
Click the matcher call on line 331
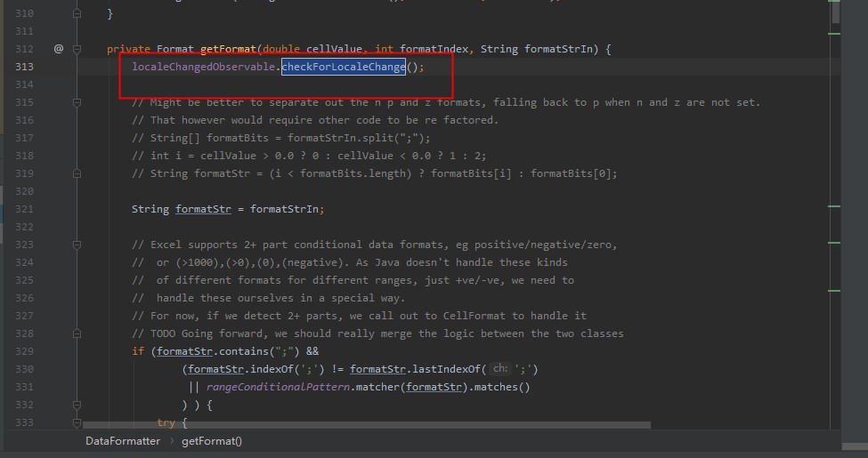pyautogui.click(x=377, y=387)
